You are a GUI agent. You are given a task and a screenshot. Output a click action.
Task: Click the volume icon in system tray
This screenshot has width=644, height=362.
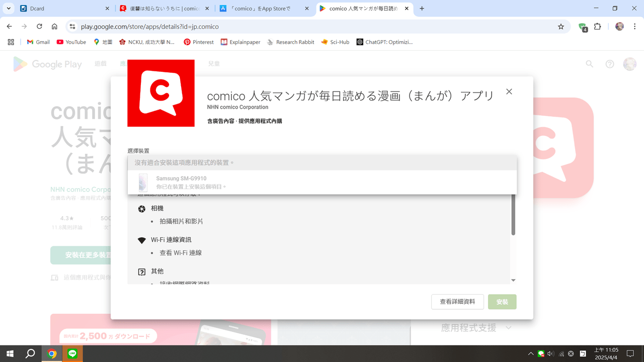click(551, 353)
